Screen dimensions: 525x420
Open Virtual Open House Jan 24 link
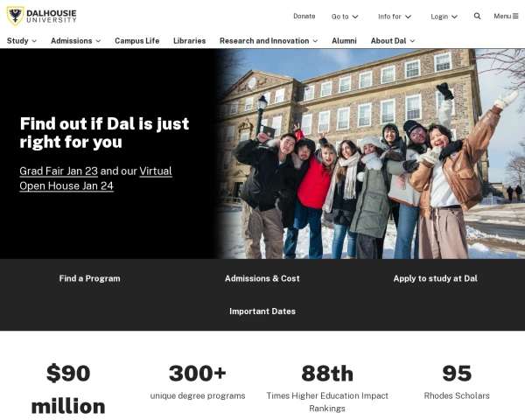click(x=95, y=178)
